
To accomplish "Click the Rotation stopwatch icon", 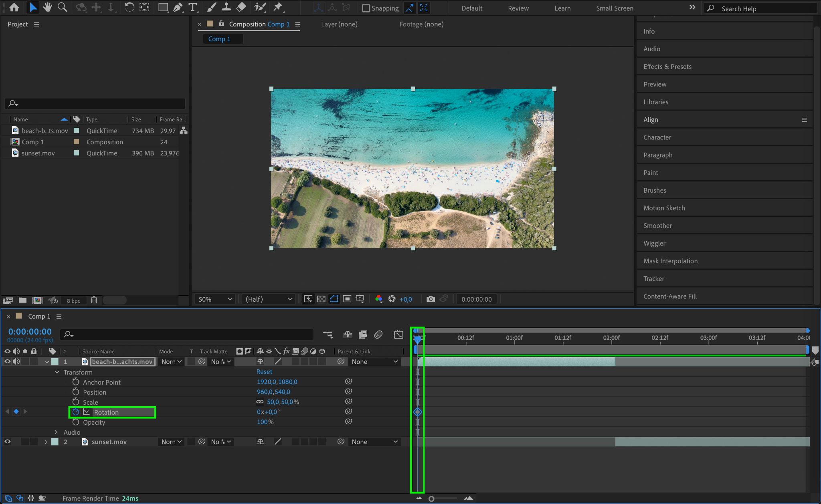I will coord(76,412).
